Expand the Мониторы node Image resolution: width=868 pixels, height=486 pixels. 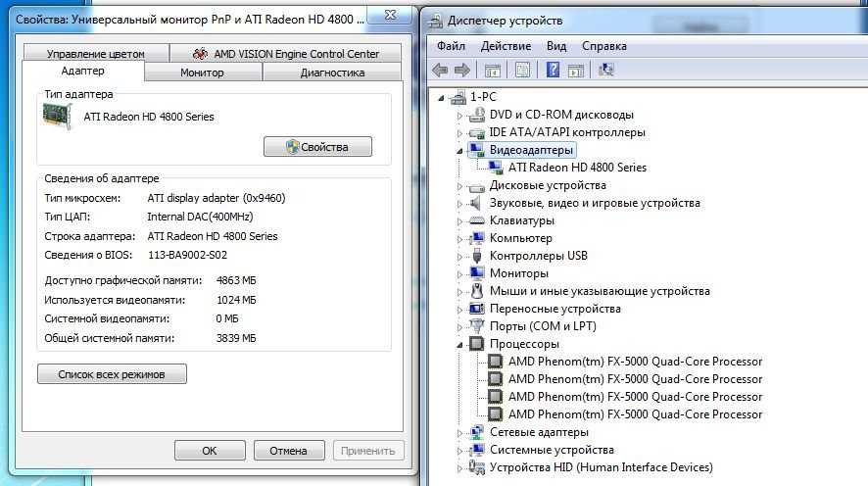coord(459,274)
